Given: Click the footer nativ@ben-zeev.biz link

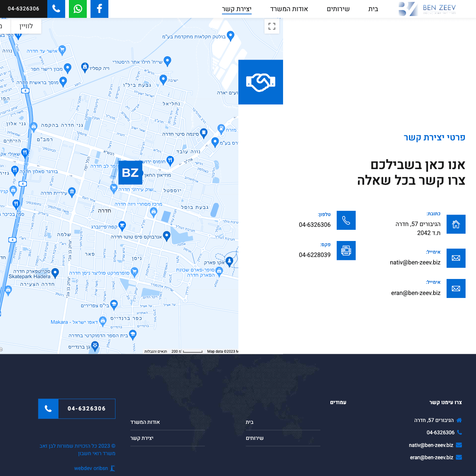Looking at the screenshot, I should tap(431, 445).
